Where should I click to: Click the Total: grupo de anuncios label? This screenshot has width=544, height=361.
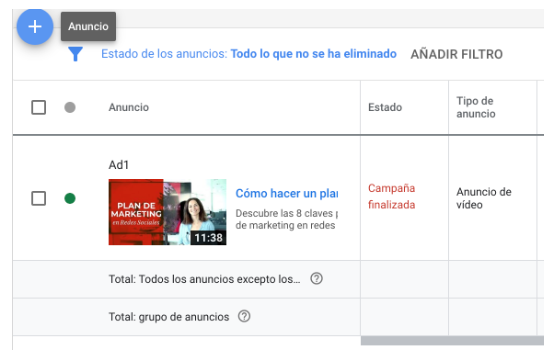[169, 317]
